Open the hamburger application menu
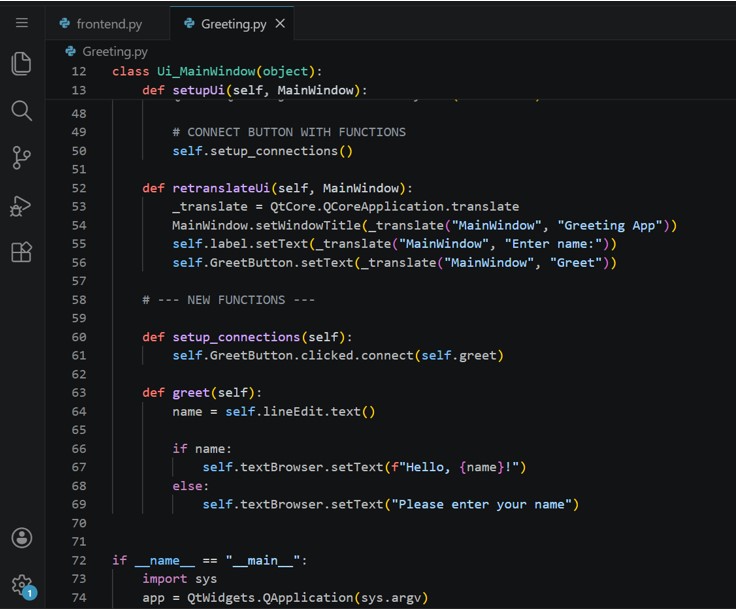This screenshot has width=736, height=610. tap(22, 23)
